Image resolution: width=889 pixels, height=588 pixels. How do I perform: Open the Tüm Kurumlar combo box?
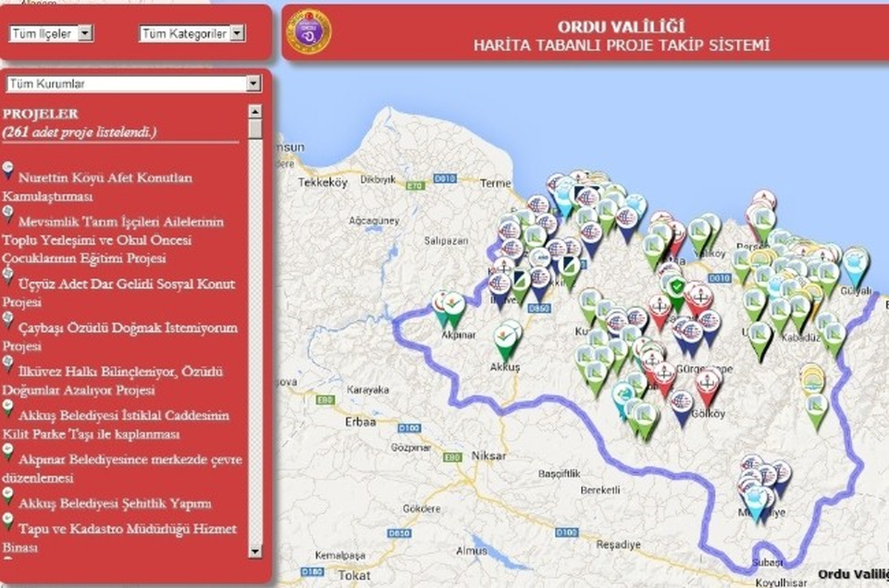tap(133, 84)
